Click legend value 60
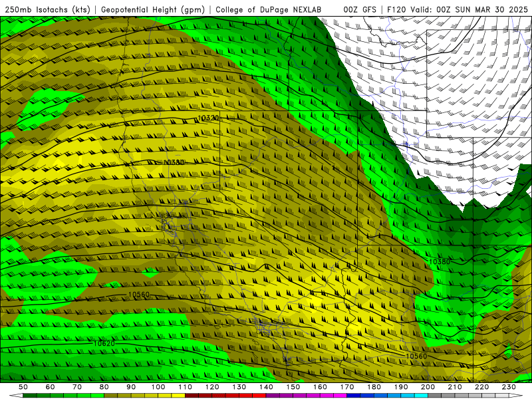The height and width of the screenshot is (399, 532). (x=50, y=387)
